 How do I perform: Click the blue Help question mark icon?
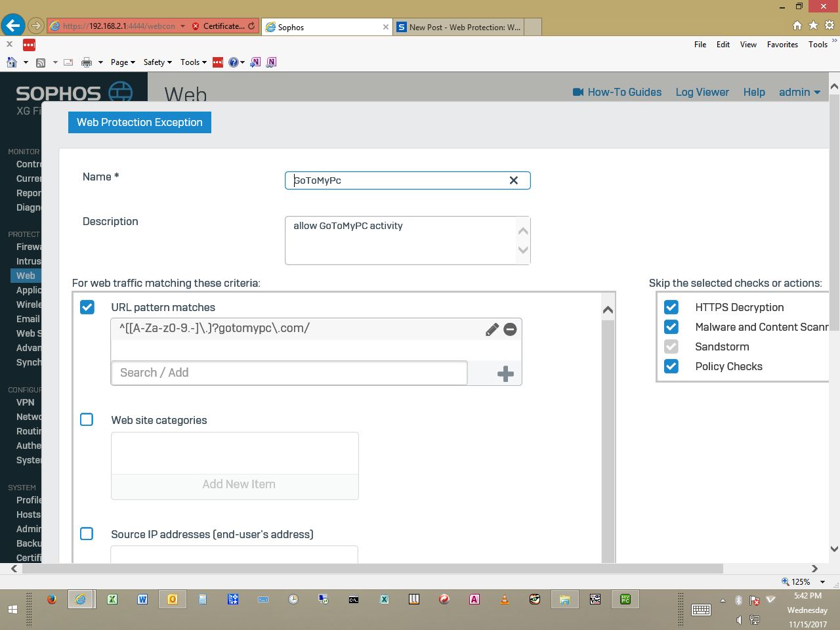[233, 62]
